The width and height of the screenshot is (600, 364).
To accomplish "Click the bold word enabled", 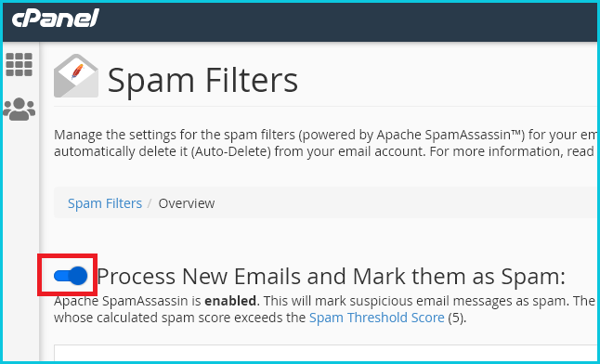I will click(230, 301).
